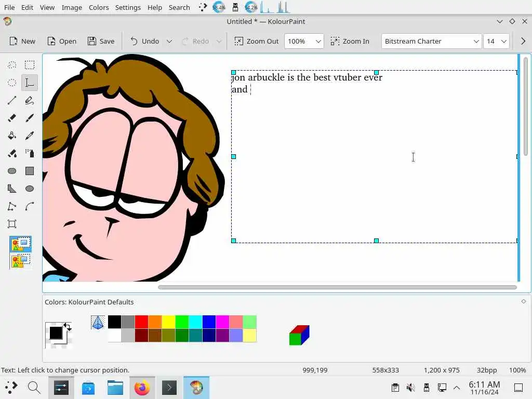Select the Polygon tool
Screen dimensions: 532x399
tap(12, 188)
